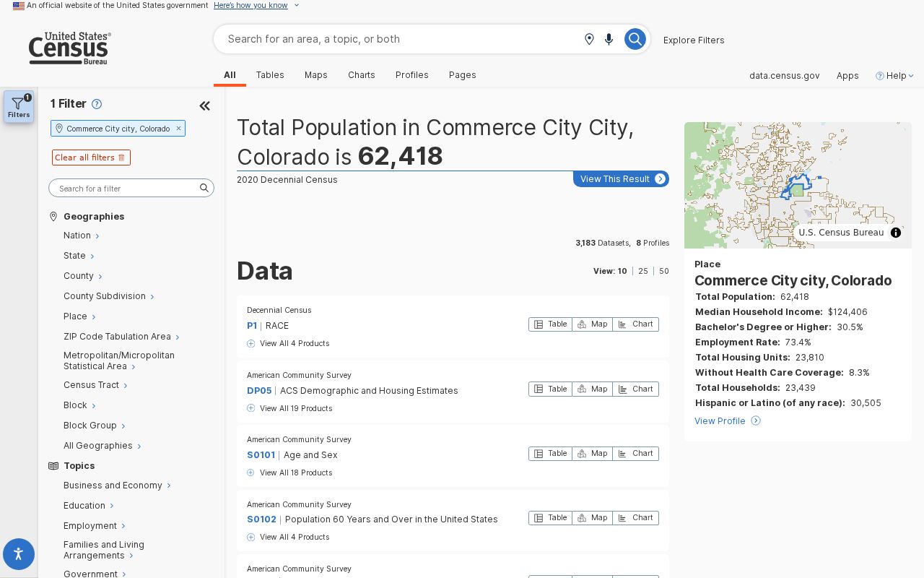
Task: Open Chart view for S0102
Action: (636, 518)
